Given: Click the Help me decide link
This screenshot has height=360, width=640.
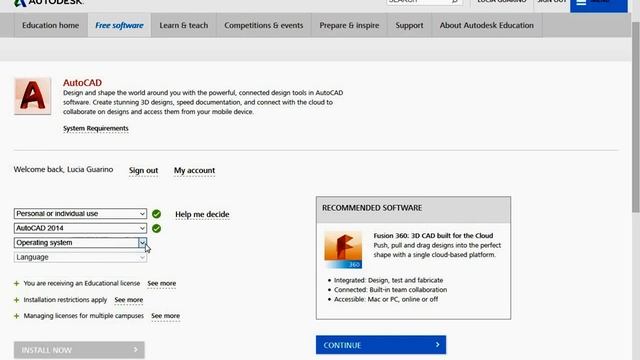Looking at the screenshot, I should pos(202,214).
